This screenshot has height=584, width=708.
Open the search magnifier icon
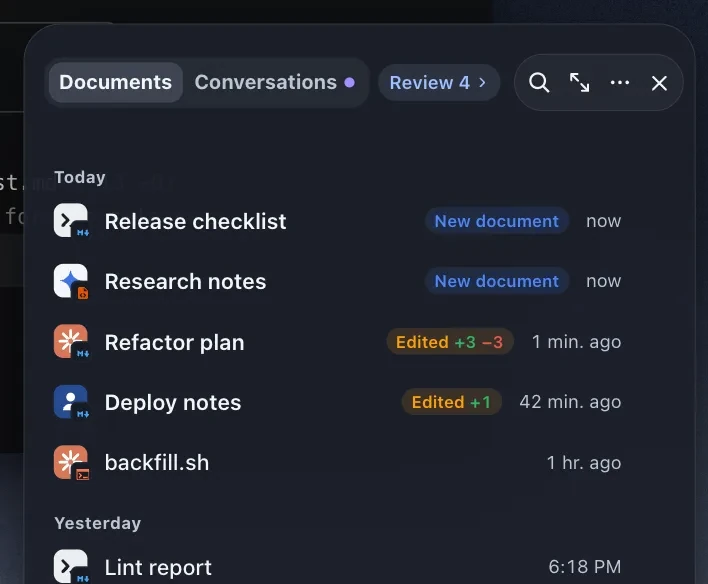(539, 83)
